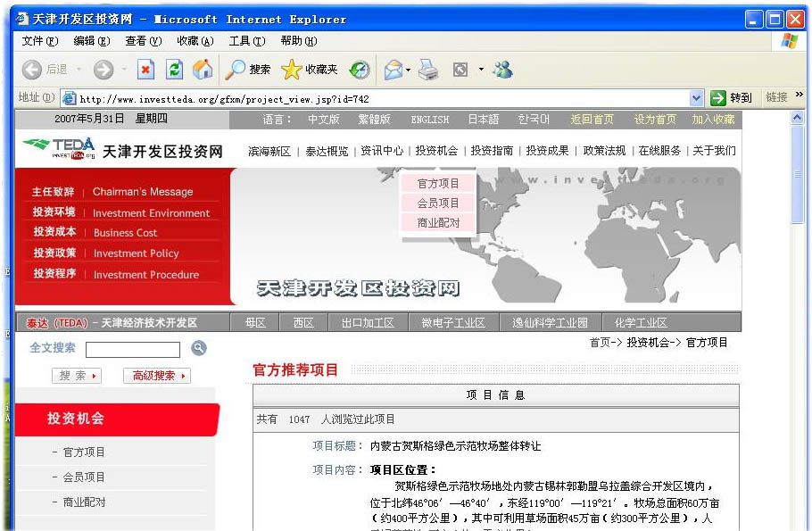The height and width of the screenshot is (531, 812).
Task: Select 商业配对 in the dropdown submenu
Action: tap(438, 223)
